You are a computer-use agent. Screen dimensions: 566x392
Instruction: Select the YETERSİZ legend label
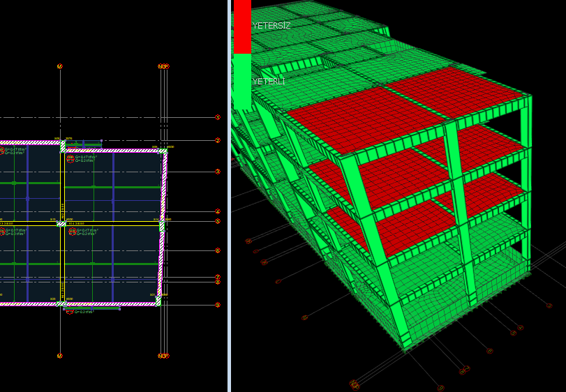271,26
